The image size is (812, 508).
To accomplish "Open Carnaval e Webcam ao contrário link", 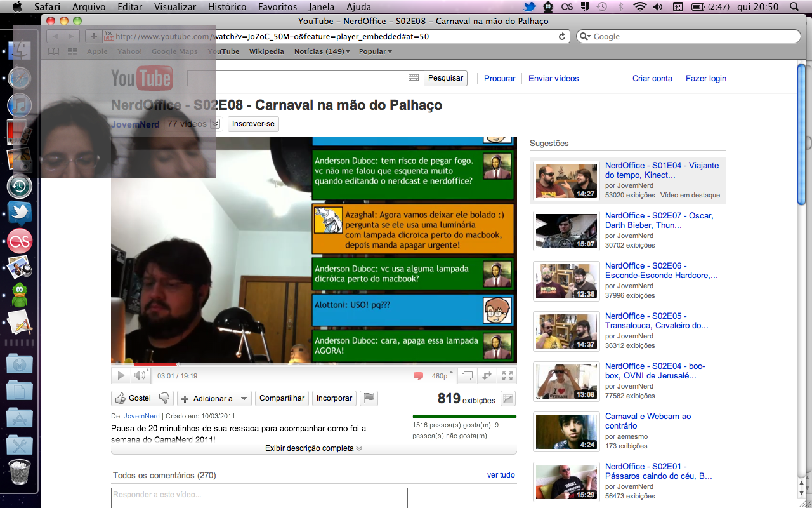I will [648, 421].
